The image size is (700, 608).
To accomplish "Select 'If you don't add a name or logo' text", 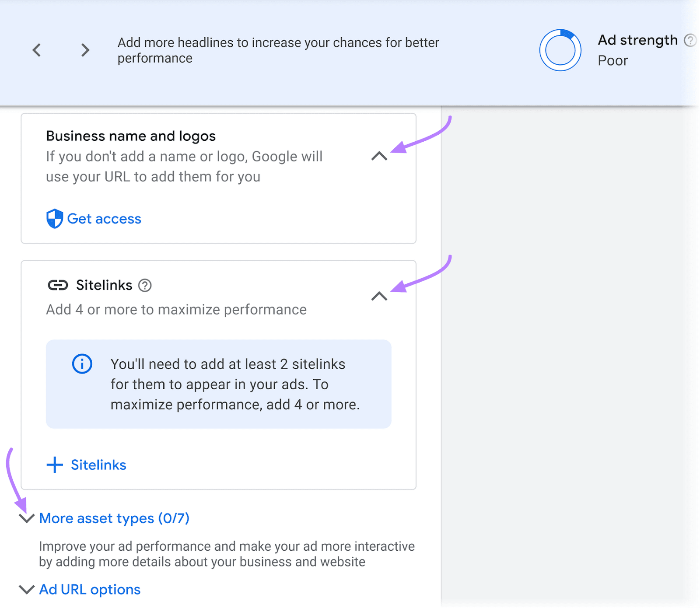I will pyautogui.click(x=184, y=167).
